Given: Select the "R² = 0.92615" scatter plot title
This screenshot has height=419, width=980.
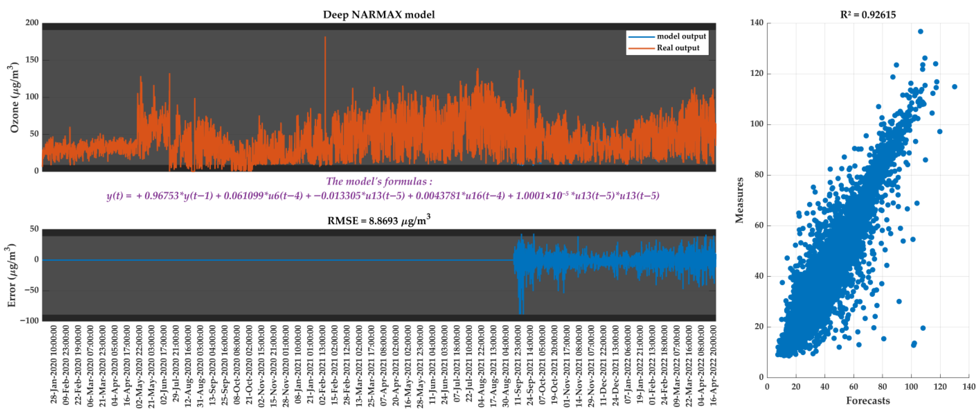Looking at the screenshot, I should 868,15.
